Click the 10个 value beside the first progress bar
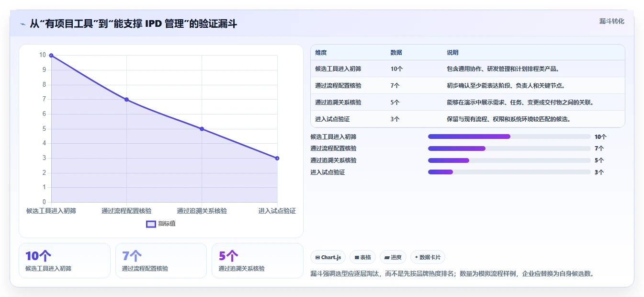The width and height of the screenshot is (644, 297). tap(600, 137)
